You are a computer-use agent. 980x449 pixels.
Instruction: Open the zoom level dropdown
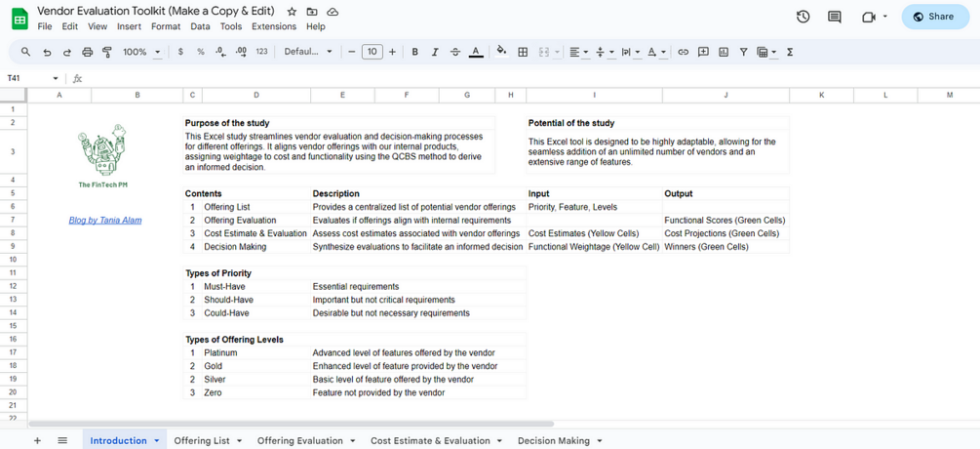coord(141,52)
